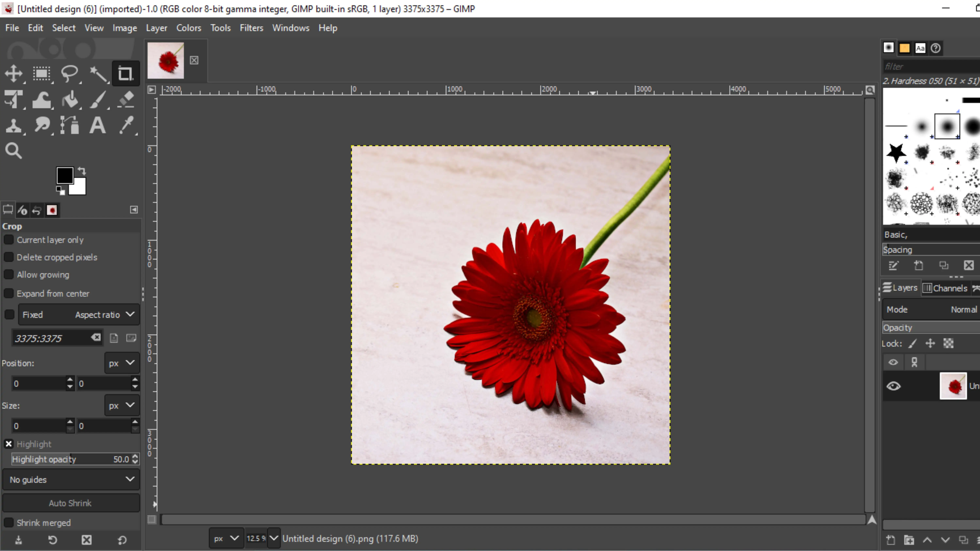Screen dimensions: 980x551
Task: Enable Expand from center checkbox
Action: click(9, 293)
